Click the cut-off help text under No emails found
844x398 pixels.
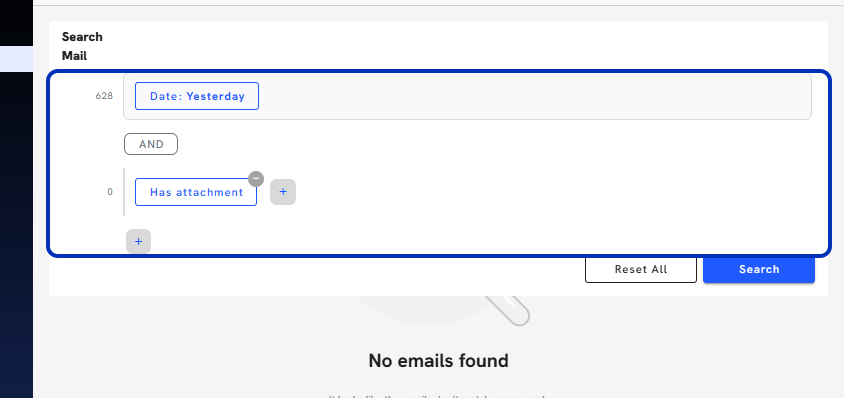click(438, 396)
